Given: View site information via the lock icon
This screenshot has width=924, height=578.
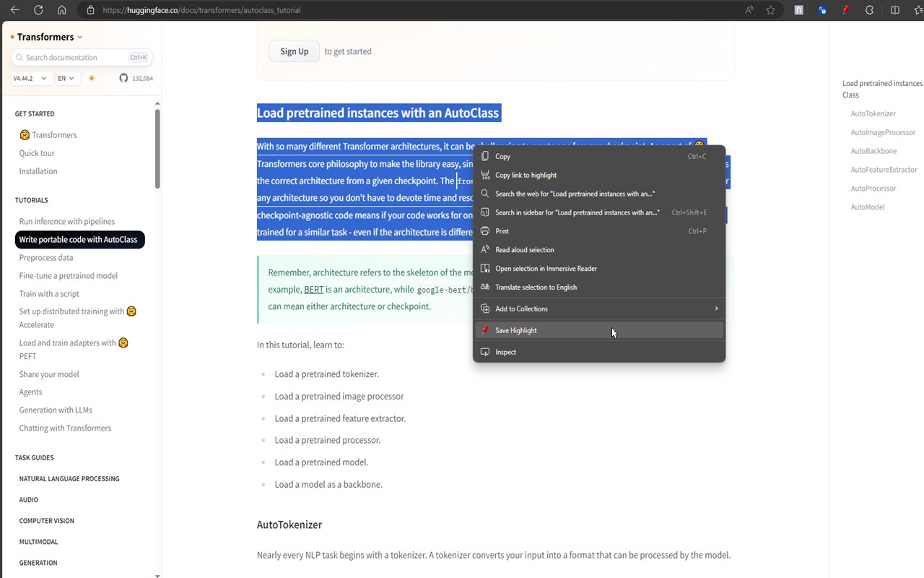Looking at the screenshot, I should pos(90,10).
